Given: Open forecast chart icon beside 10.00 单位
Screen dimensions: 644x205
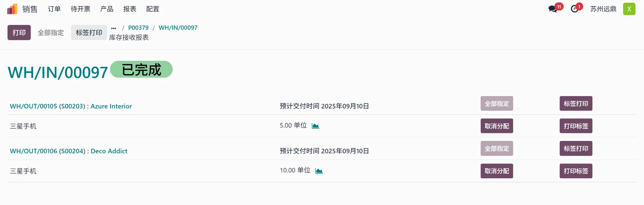Looking at the screenshot, I should click(319, 171).
